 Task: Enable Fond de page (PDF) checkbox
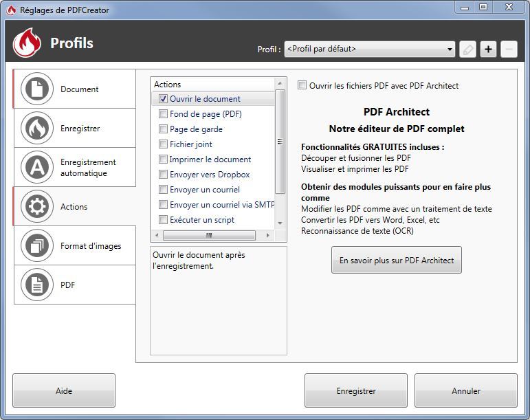pyautogui.click(x=163, y=114)
